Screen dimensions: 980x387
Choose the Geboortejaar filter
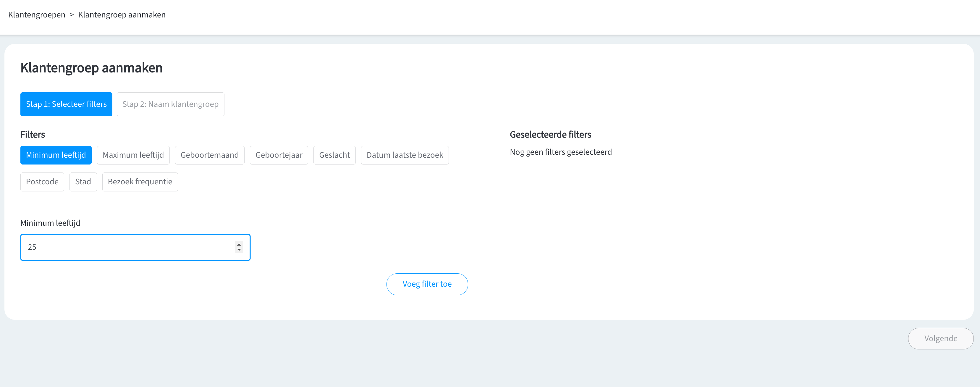pyautogui.click(x=279, y=155)
